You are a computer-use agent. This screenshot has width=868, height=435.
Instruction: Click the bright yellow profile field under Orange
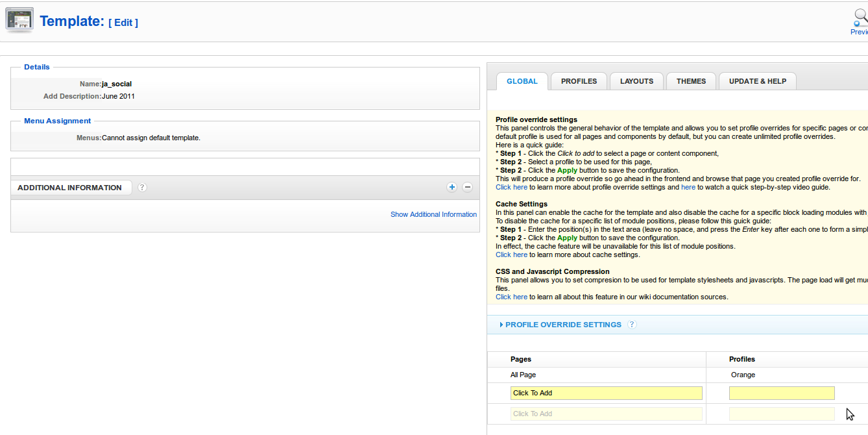[782, 393]
